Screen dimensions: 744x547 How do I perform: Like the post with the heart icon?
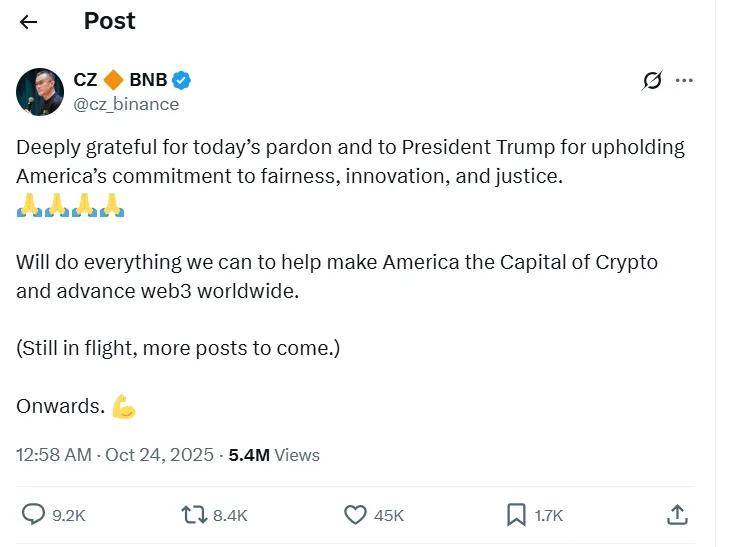click(355, 514)
